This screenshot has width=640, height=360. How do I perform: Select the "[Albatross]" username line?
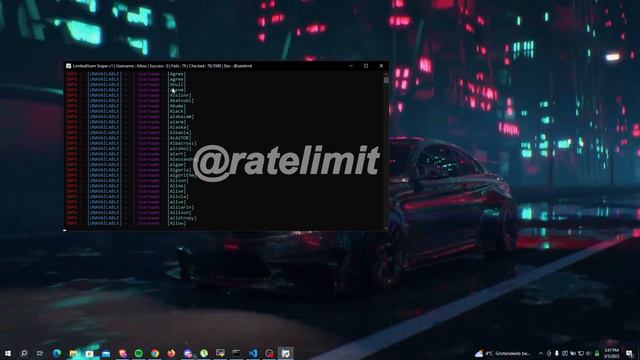point(182,143)
